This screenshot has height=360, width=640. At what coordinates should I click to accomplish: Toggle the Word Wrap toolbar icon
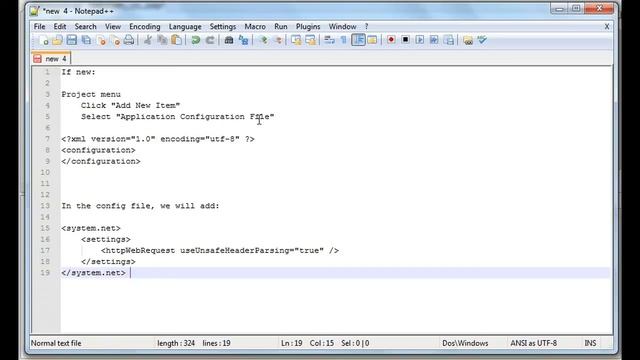pyautogui.click(x=329, y=40)
